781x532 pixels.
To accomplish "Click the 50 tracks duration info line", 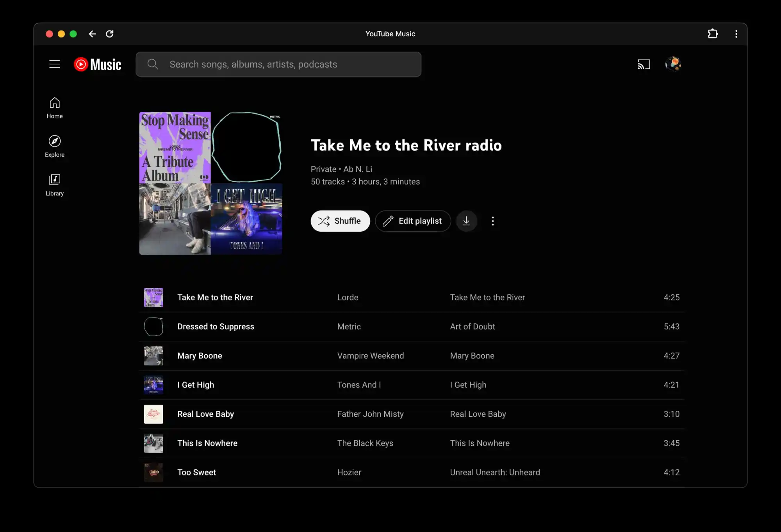I will [x=365, y=182].
